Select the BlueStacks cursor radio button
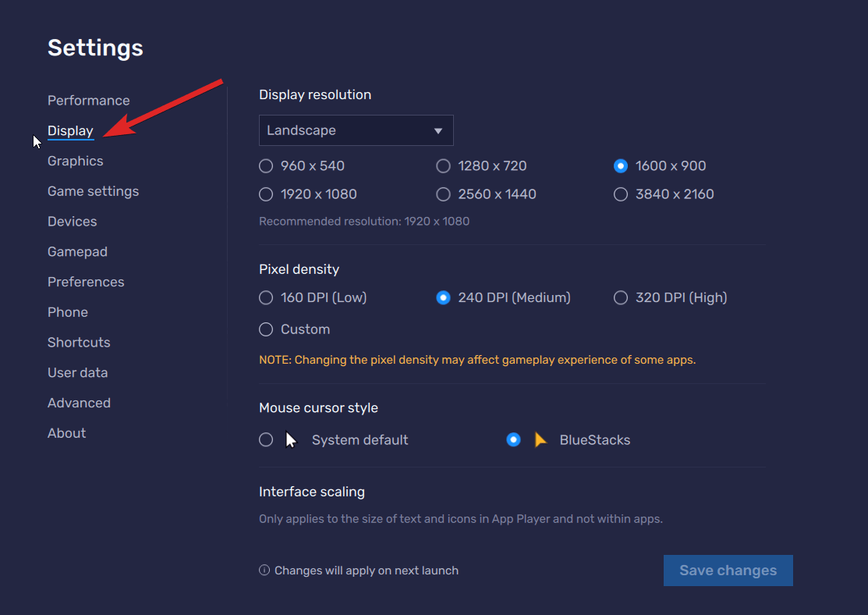This screenshot has width=868, height=615. tap(513, 439)
